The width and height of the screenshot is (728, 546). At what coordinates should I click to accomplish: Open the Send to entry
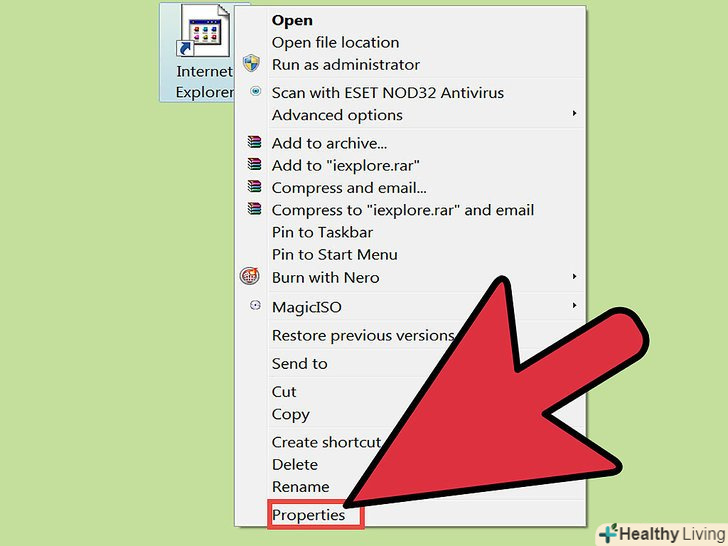point(299,364)
